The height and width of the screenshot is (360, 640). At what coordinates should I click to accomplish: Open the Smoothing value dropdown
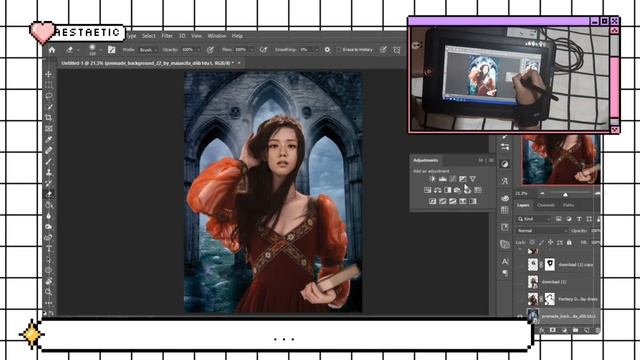[x=316, y=50]
